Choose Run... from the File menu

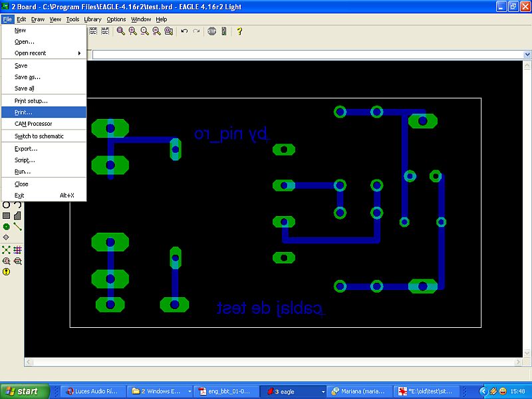44,172
